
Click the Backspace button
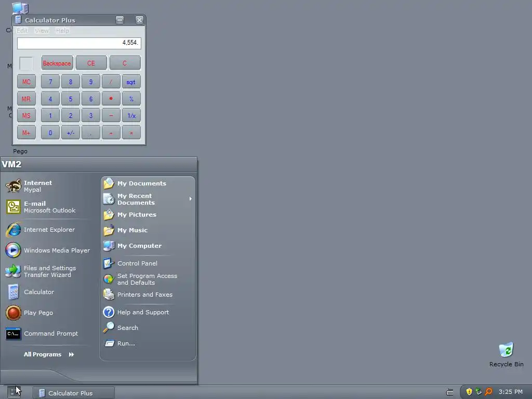[57, 63]
